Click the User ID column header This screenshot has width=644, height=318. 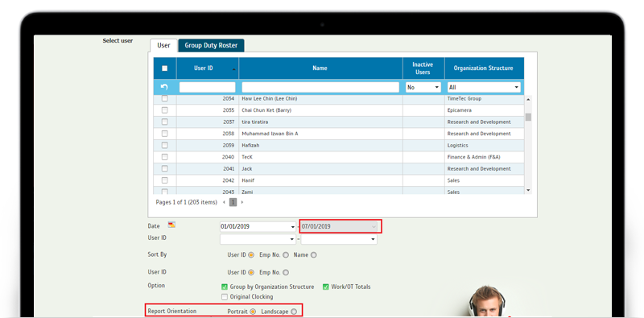pyautogui.click(x=208, y=68)
